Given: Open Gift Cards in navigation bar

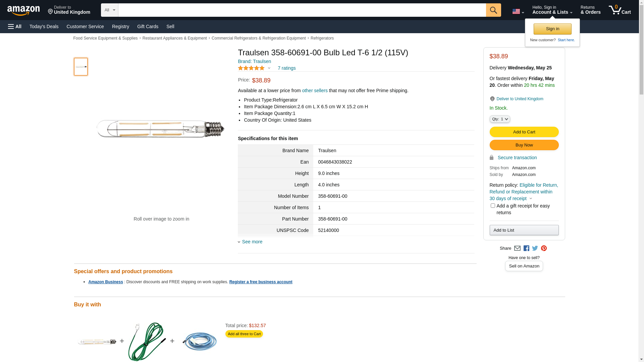Looking at the screenshot, I should point(148,26).
